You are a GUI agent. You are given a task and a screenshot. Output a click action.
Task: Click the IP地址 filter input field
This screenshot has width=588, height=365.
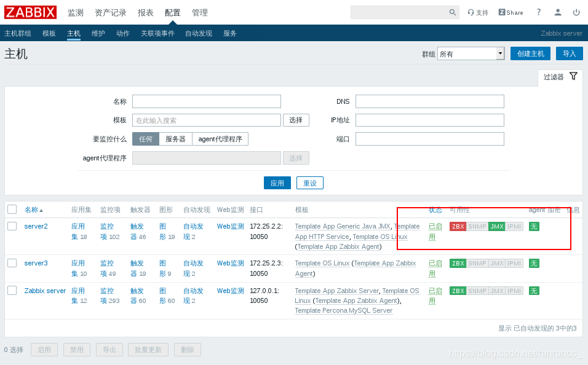click(430, 120)
